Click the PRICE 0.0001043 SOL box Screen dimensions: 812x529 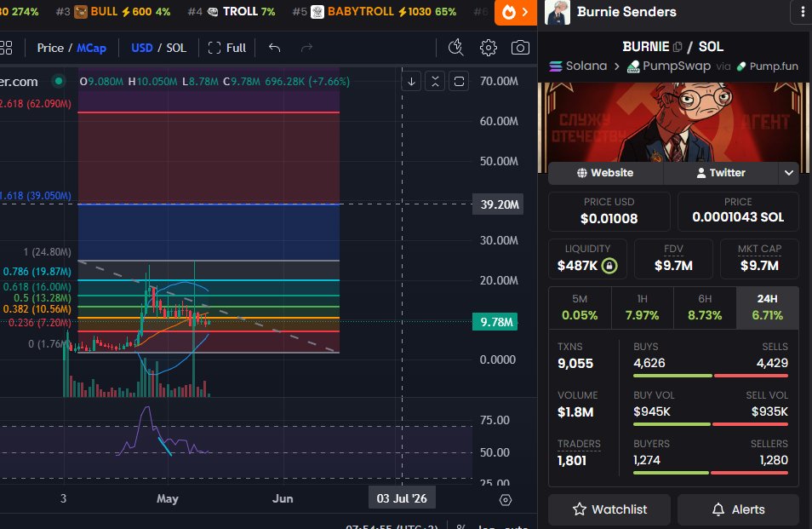tap(738, 211)
